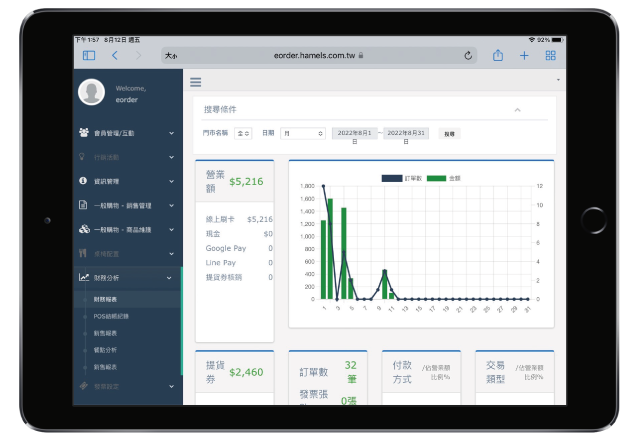The height and width of the screenshot is (441, 637).
Task: Click the 線上刷卡 $5,216 row
Action: pyautogui.click(x=239, y=219)
